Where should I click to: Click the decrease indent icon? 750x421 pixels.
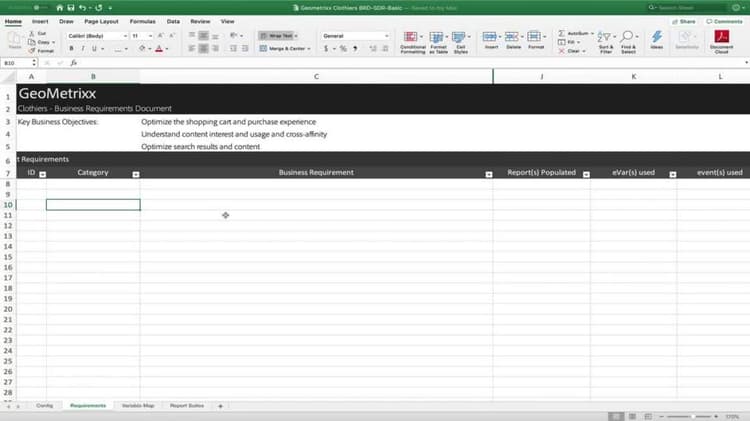(233, 48)
